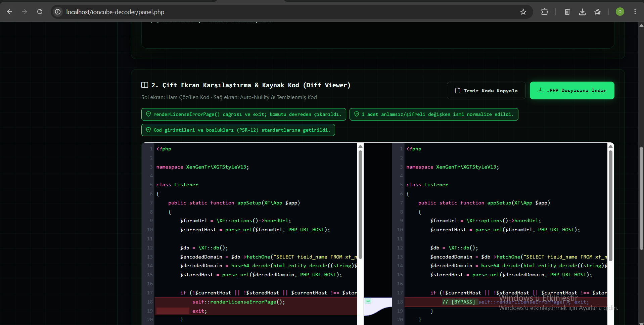
Task: Click 'namespace XenGenTr\XGTStyleV13;' in the left pane
Action: click(x=203, y=167)
